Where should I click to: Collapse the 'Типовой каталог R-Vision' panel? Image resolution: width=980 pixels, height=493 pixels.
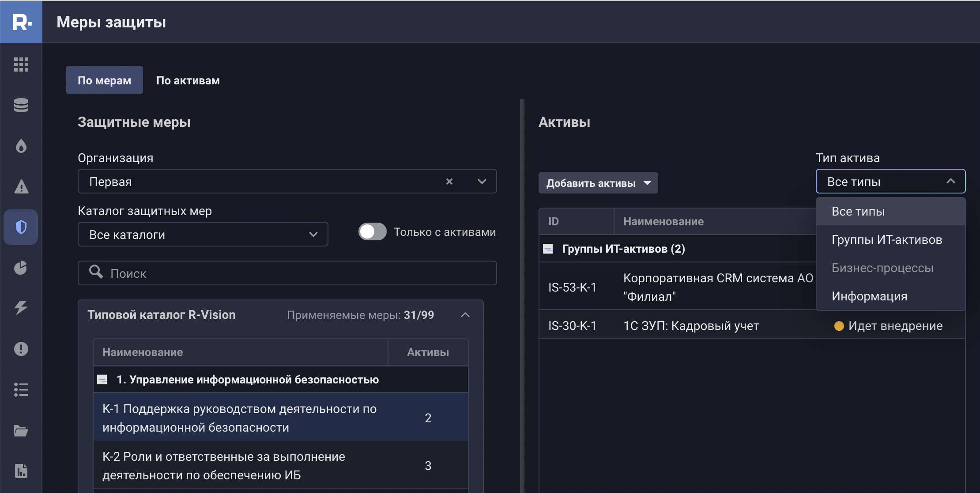tap(465, 315)
